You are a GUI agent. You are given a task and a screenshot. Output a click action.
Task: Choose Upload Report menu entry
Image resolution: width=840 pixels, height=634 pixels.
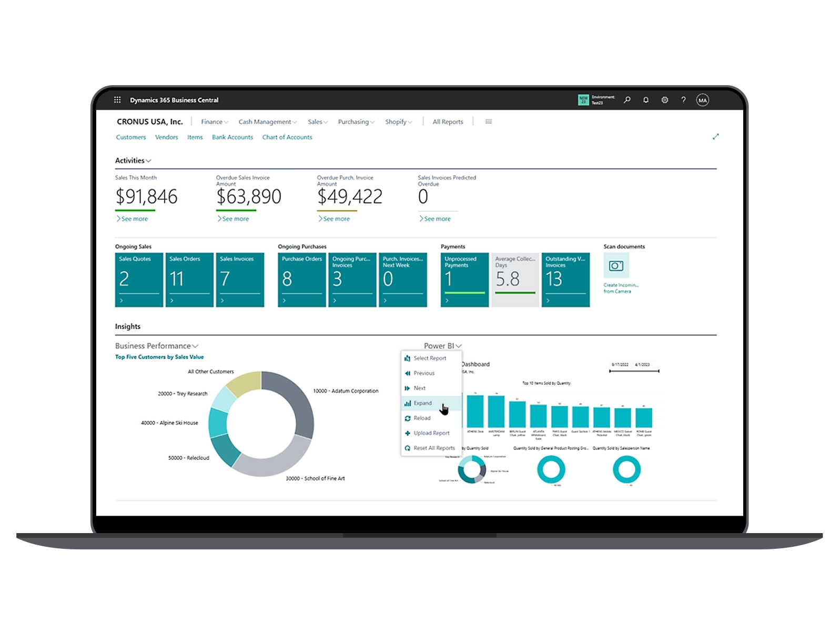coord(431,433)
